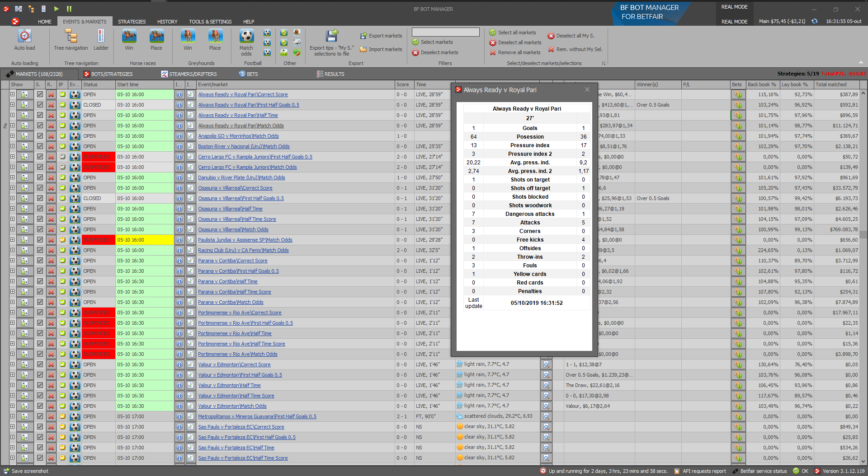
Task: Expand Danubio v River Plate Match Odds row
Action: [12, 177]
